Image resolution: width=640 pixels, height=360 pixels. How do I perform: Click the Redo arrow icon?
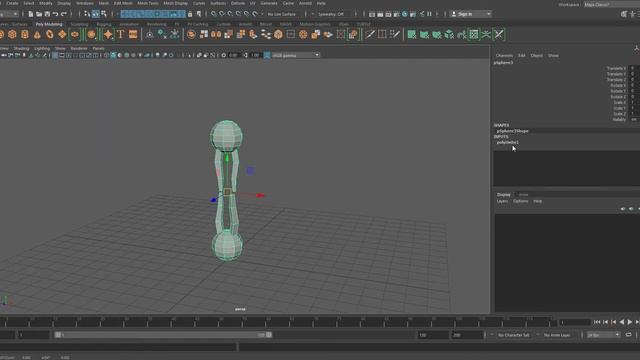click(x=63, y=14)
